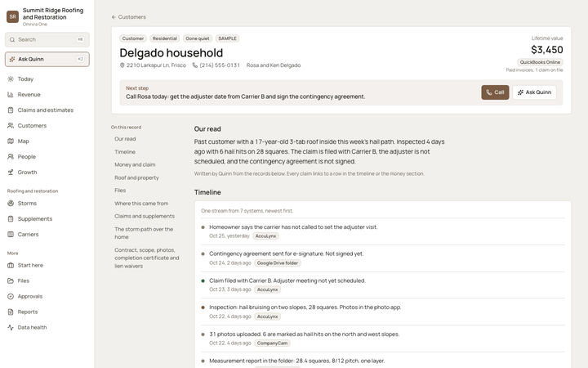
Task: Click the People icon in sidebar
Action: [x=11, y=156]
